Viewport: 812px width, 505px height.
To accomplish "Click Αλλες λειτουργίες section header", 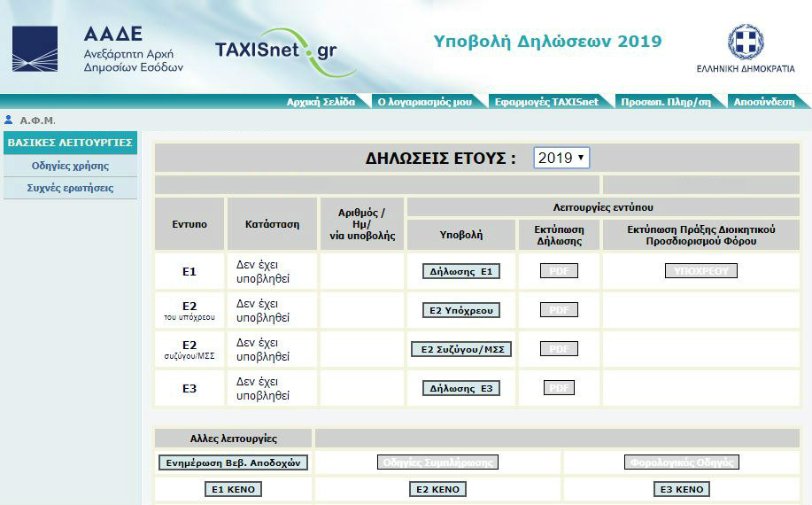I will coord(233,439).
